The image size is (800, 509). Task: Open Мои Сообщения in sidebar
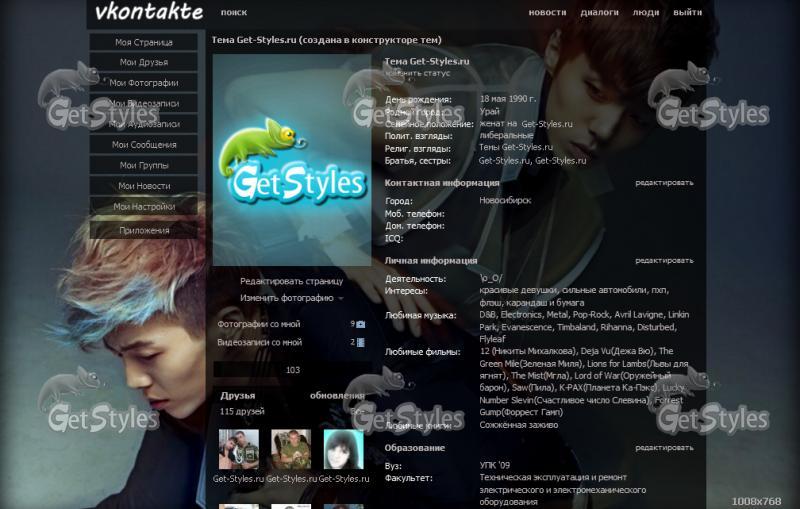pyautogui.click(x=143, y=145)
